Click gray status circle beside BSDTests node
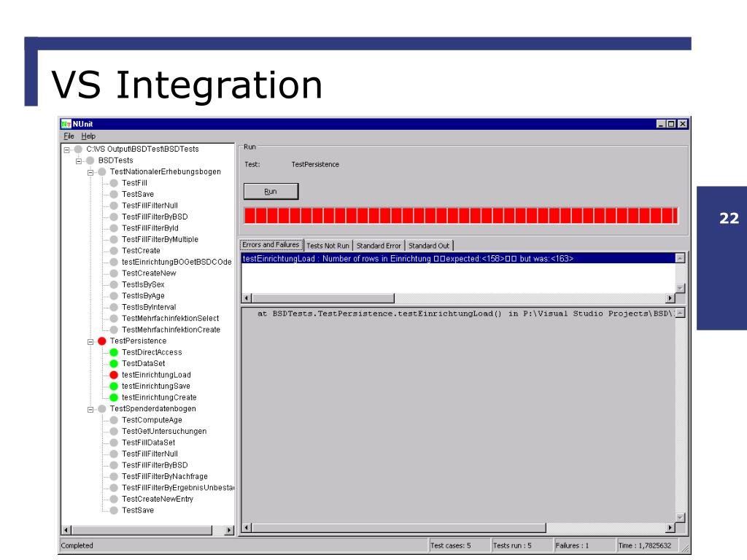The width and height of the screenshot is (747, 560). point(90,160)
